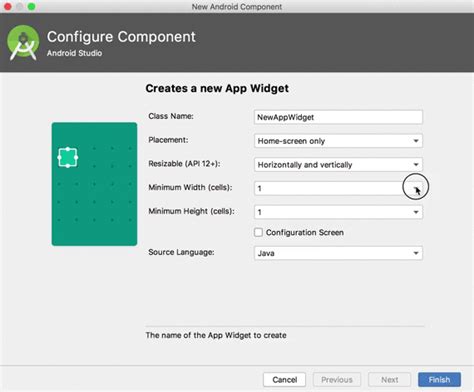
Task: Click the Cancel button
Action: (284, 380)
